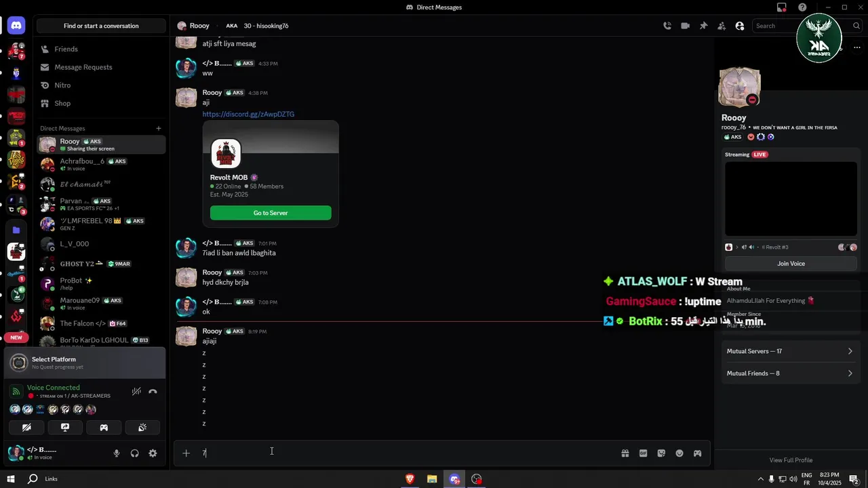This screenshot has height=488, width=868.
Task: Open Discord home direct messages icon
Action: coord(16,26)
